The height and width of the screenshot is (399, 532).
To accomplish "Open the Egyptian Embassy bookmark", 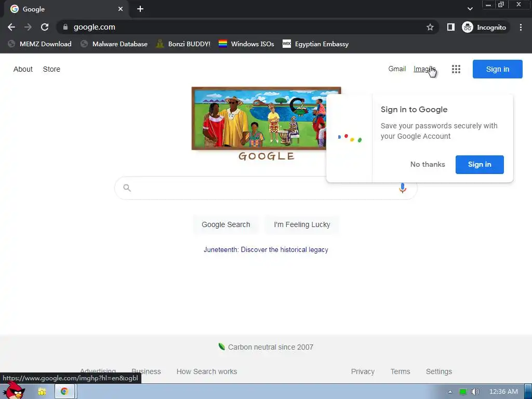I will pyautogui.click(x=315, y=44).
